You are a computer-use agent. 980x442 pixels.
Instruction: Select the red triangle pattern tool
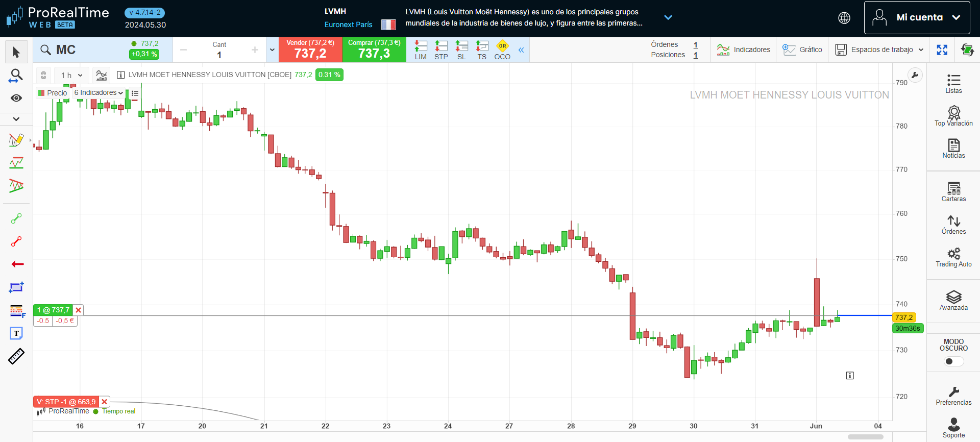click(x=16, y=186)
